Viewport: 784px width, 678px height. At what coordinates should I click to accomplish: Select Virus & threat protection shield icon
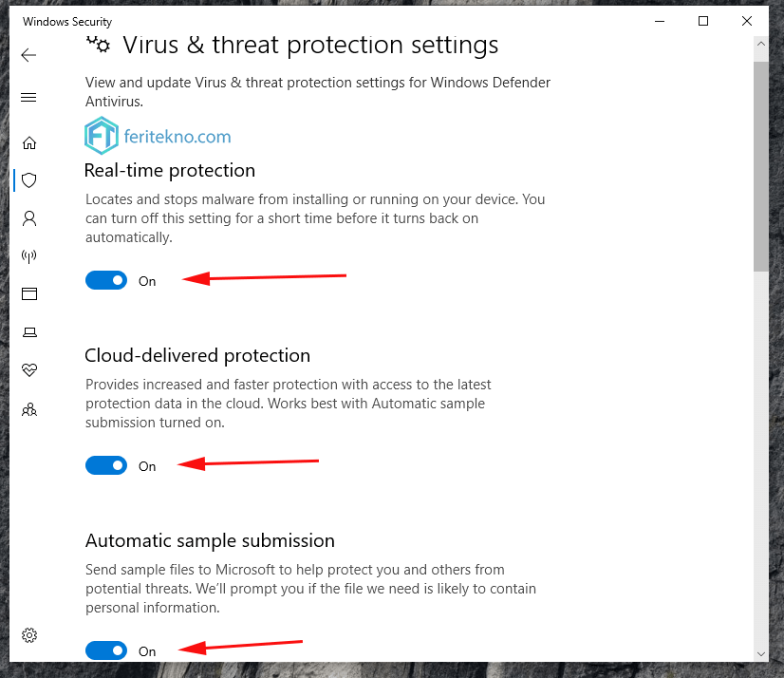[29, 180]
